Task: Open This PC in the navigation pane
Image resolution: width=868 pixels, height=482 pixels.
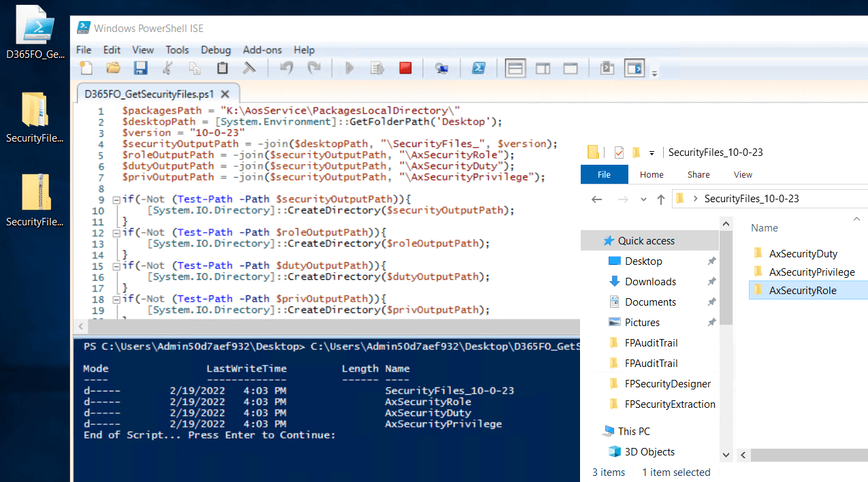Action: 634,431
